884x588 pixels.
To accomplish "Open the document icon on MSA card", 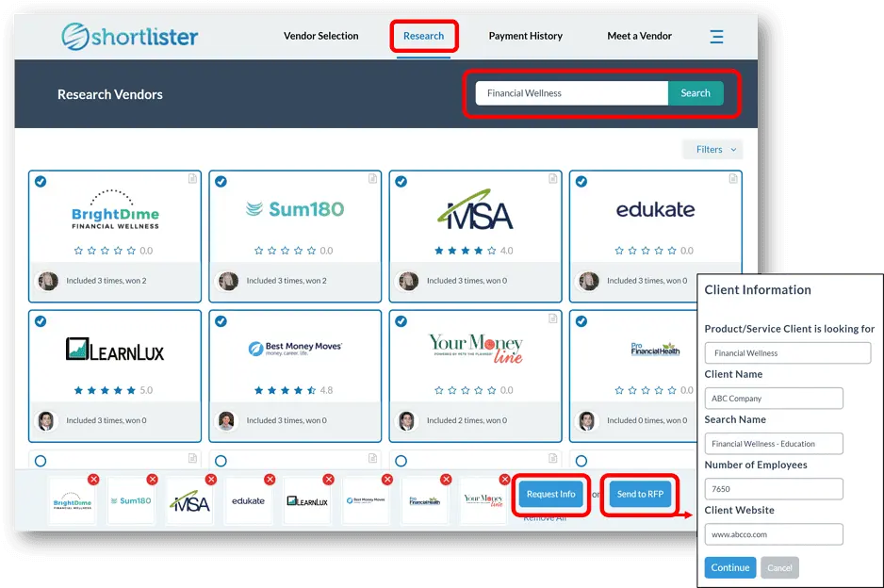I will pyautogui.click(x=552, y=179).
